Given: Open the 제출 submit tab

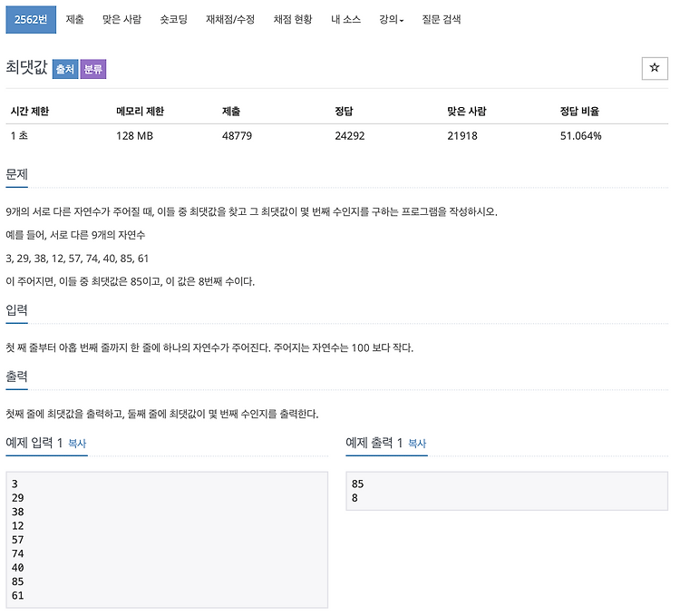Looking at the screenshot, I should [74, 20].
